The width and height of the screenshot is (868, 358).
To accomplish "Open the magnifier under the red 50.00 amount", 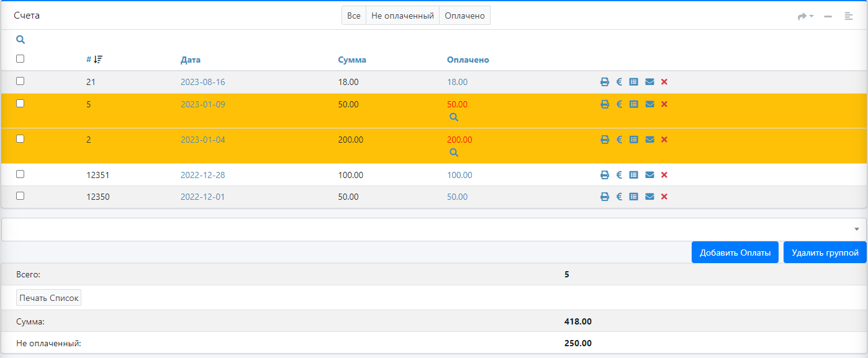I will (x=454, y=117).
